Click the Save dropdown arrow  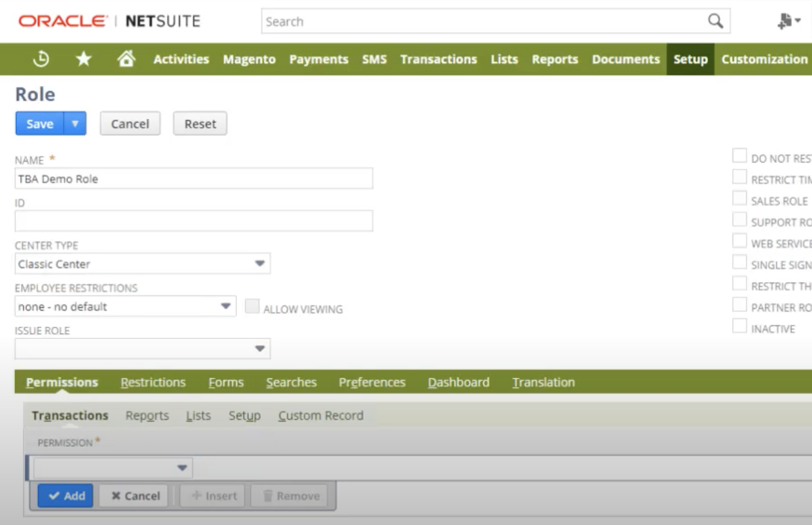75,123
